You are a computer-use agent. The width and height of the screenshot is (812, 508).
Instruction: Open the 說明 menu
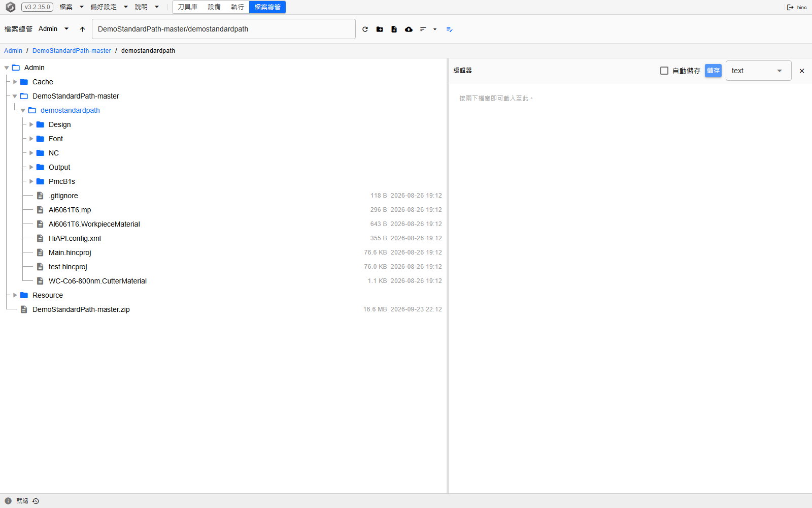[x=147, y=7]
